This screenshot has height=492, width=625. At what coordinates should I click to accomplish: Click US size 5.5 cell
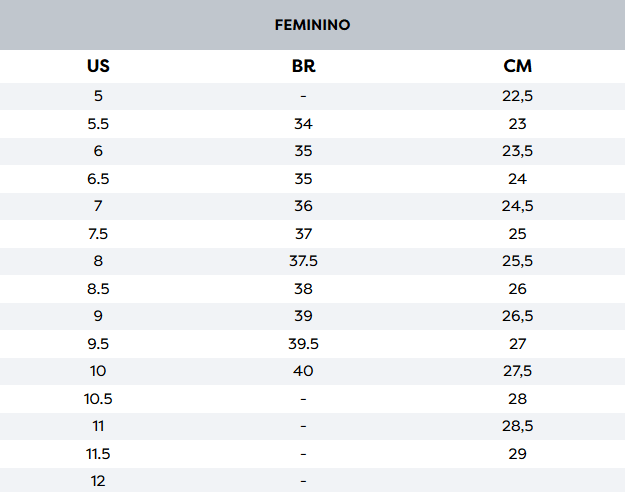tap(98, 124)
